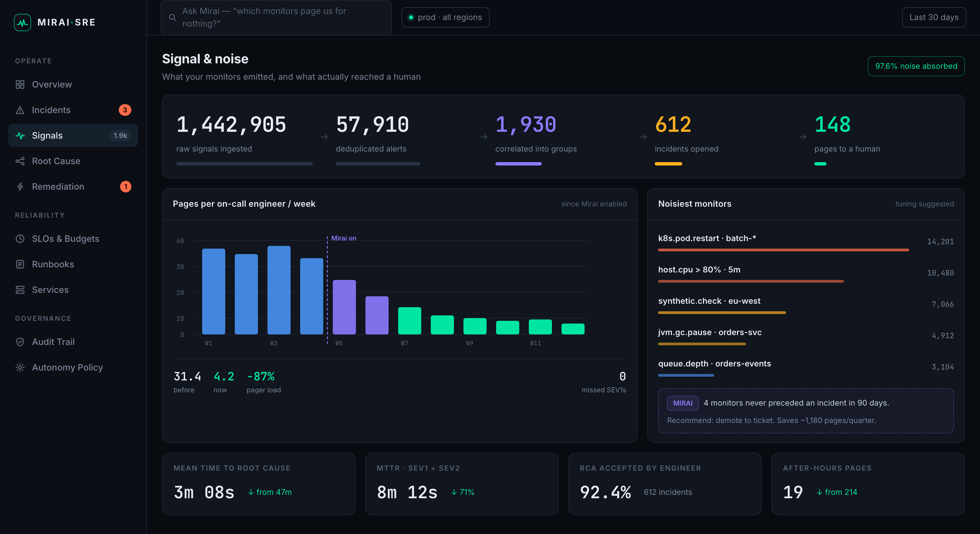Select the host.cpu > 80% · 5m monitor

(806, 273)
